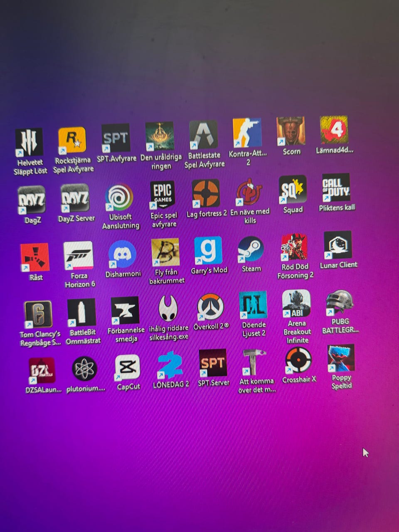The width and height of the screenshot is (399, 532).
Task: Select the Lag fortress 2 icon
Action: click(206, 193)
